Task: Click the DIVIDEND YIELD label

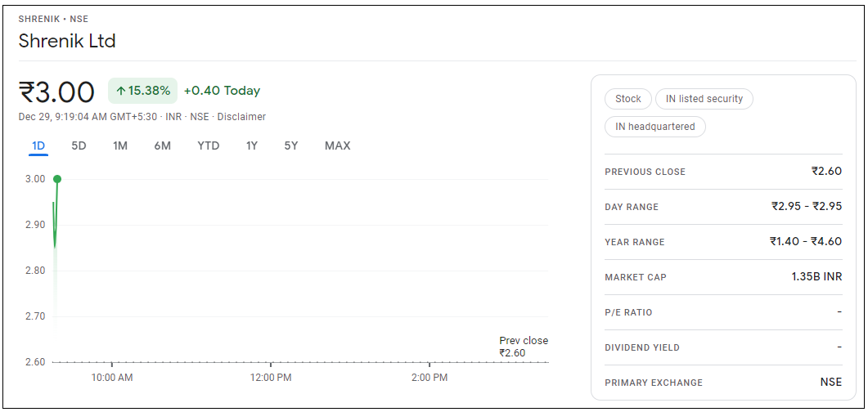Action: tap(642, 348)
